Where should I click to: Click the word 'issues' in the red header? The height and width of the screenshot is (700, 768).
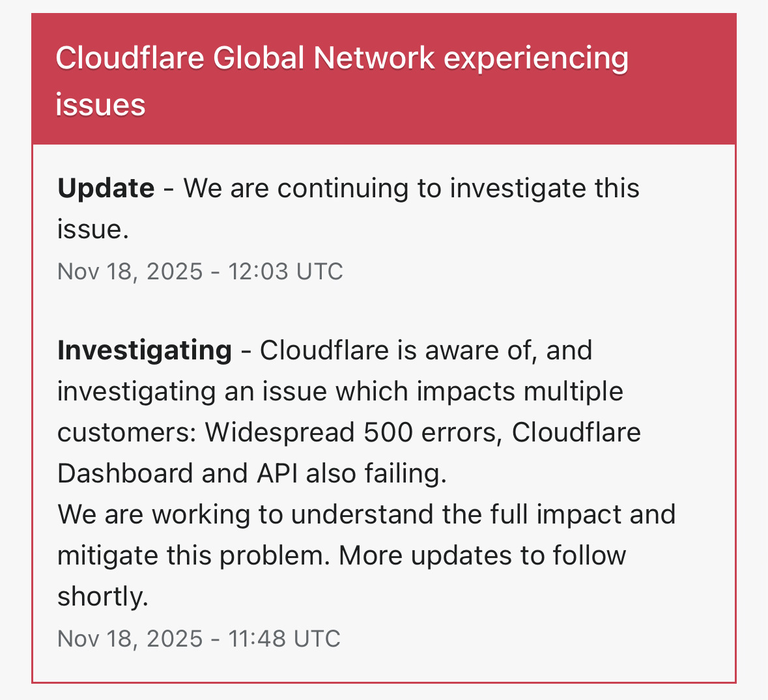(100, 105)
